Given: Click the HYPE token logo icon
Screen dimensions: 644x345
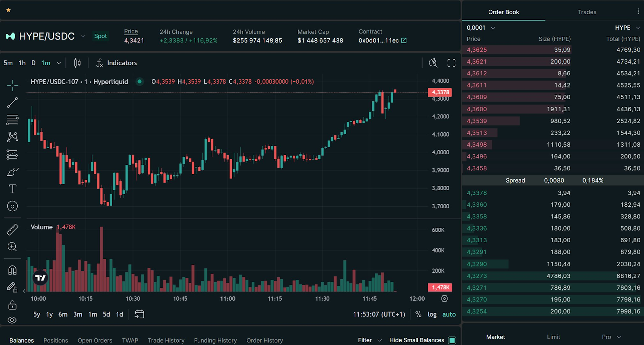Looking at the screenshot, I should tap(10, 36).
